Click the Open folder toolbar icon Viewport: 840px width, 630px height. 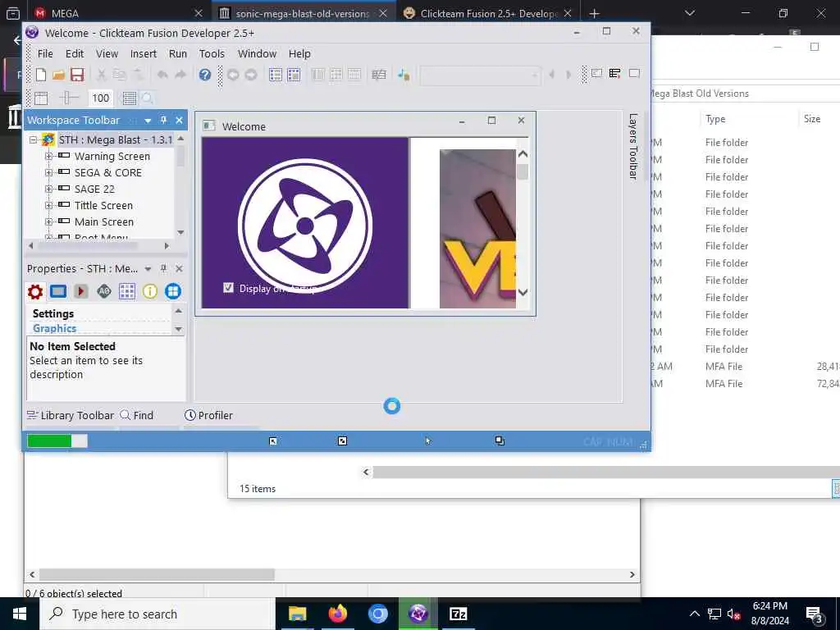pos(58,75)
